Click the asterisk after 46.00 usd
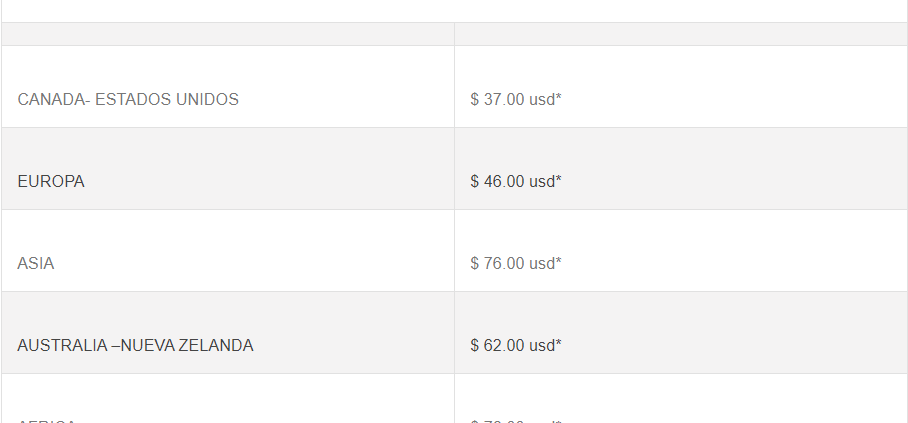Image resolution: width=908 pixels, height=423 pixels. tap(559, 179)
